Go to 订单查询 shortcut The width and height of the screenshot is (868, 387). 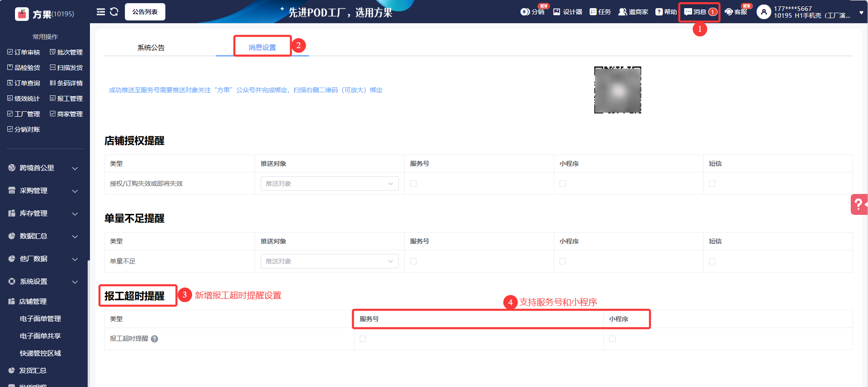pyautogui.click(x=24, y=83)
